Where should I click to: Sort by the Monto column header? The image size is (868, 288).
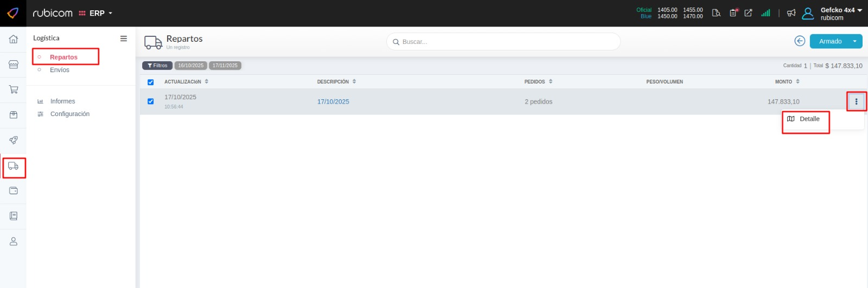click(783, 82)
